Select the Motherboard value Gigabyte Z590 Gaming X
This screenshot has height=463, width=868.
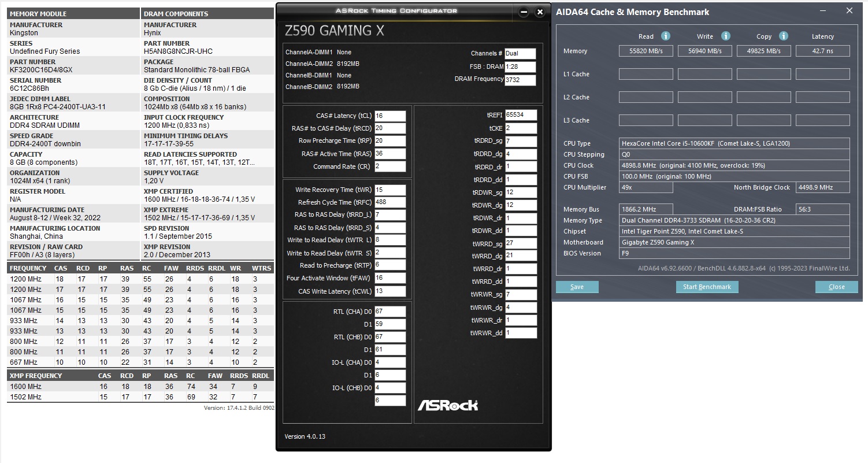(x=735, y=242)
